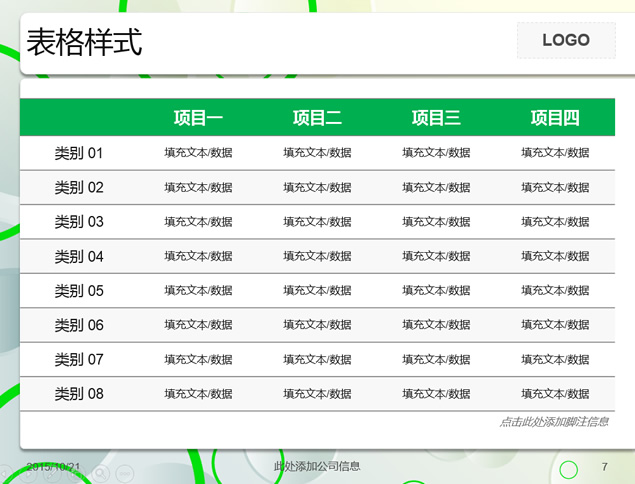635x484 pixels.
Task: Select 类别 07 cell under 项目三
Action: coord(436,360)
